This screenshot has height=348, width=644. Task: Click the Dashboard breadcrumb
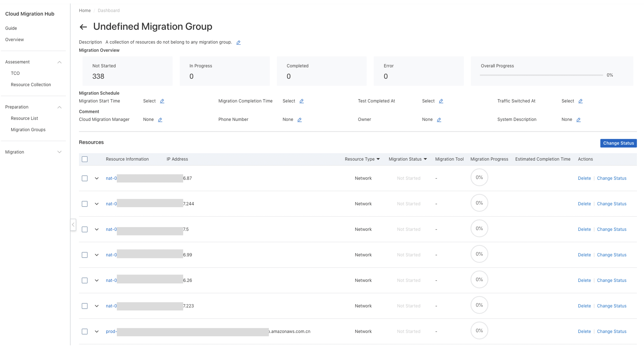click(x=109, y=11)
